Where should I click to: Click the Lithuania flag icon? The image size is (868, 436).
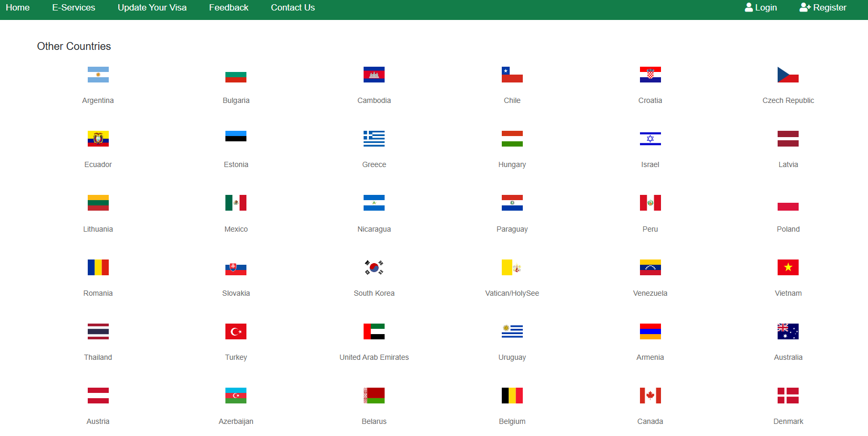[98, 203]
